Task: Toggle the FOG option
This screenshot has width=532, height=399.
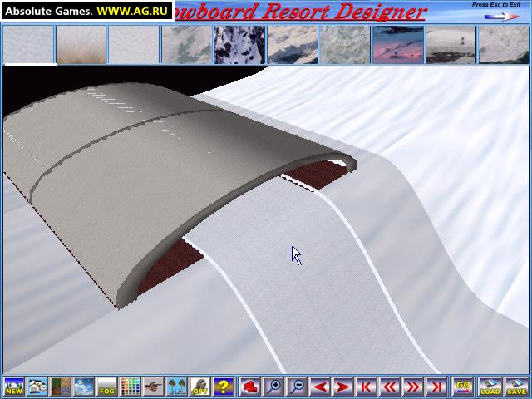Action: pos(106,386)
